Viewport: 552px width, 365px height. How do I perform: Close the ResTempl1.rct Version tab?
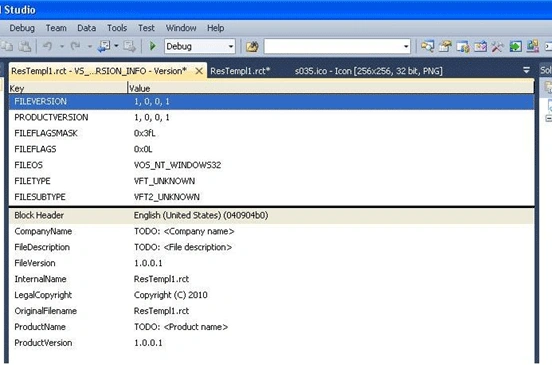pos(199,71)
